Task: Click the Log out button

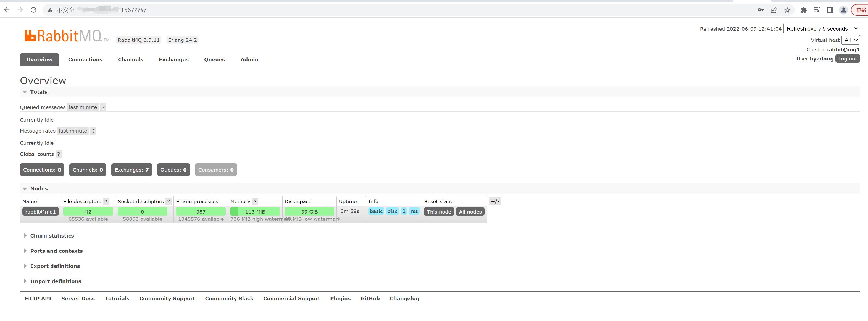Action: (x=848, y=59)
